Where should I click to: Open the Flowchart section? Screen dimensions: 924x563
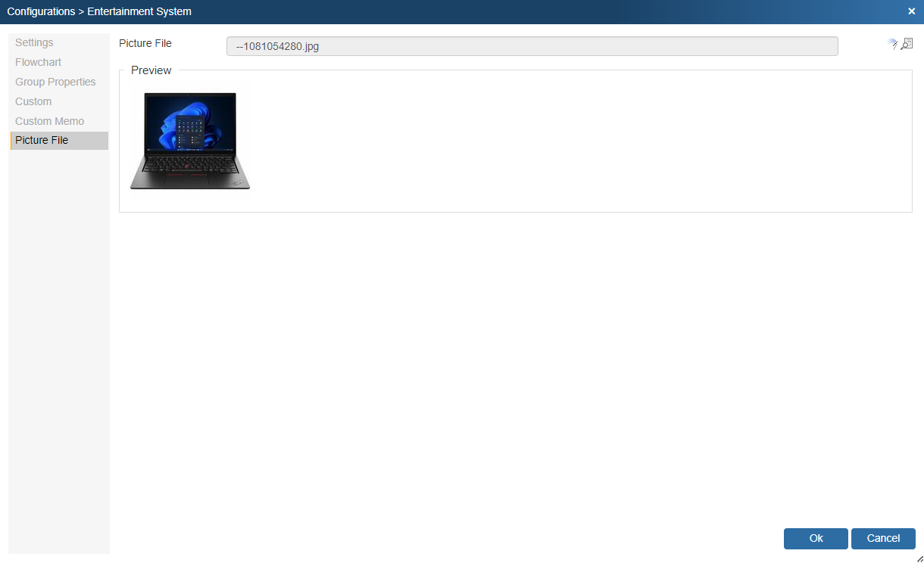[x=38, y=62]
